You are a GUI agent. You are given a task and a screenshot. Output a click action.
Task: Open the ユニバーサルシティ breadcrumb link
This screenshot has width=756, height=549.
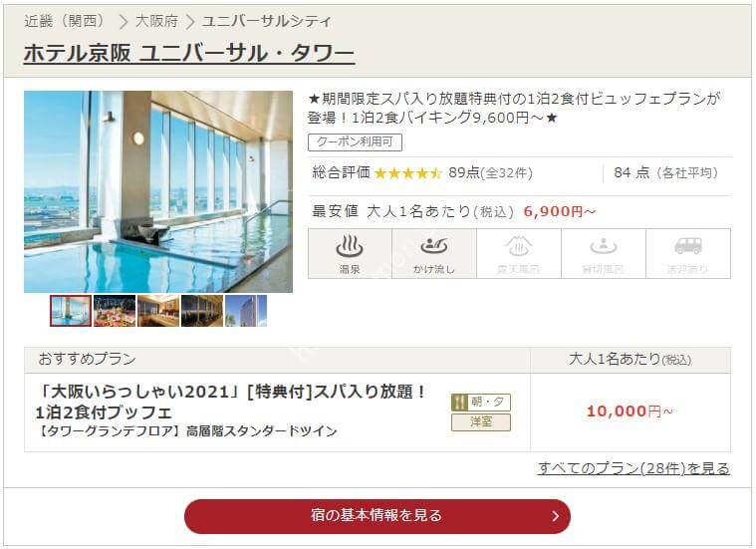click(267, 21)
